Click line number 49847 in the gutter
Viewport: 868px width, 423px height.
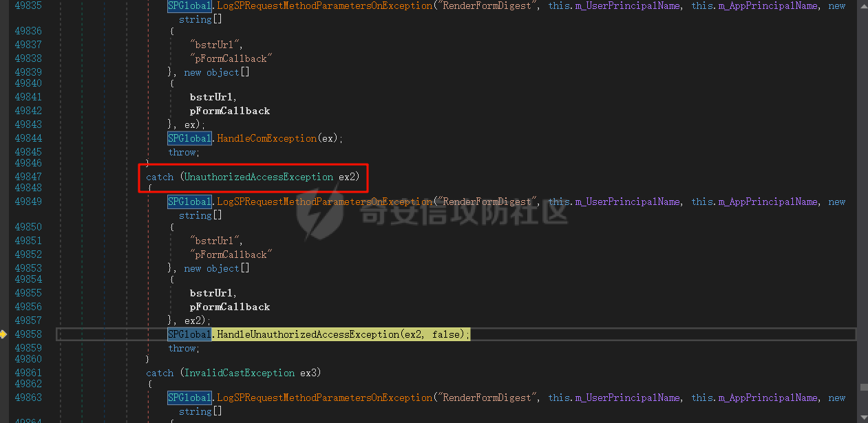pyautogui.click(x=28, y=177)
